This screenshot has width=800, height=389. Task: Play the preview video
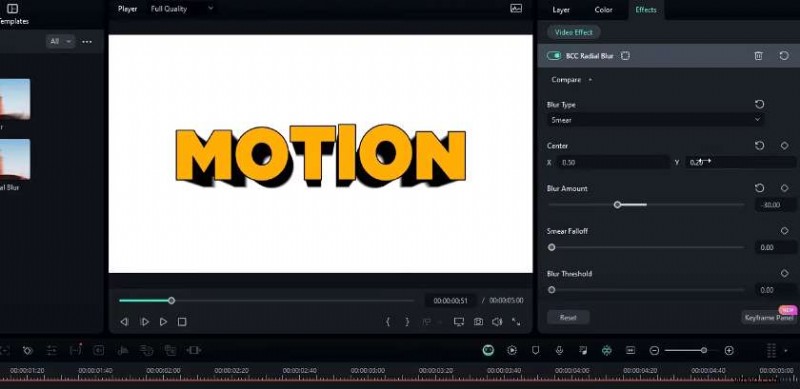(163, 322)
